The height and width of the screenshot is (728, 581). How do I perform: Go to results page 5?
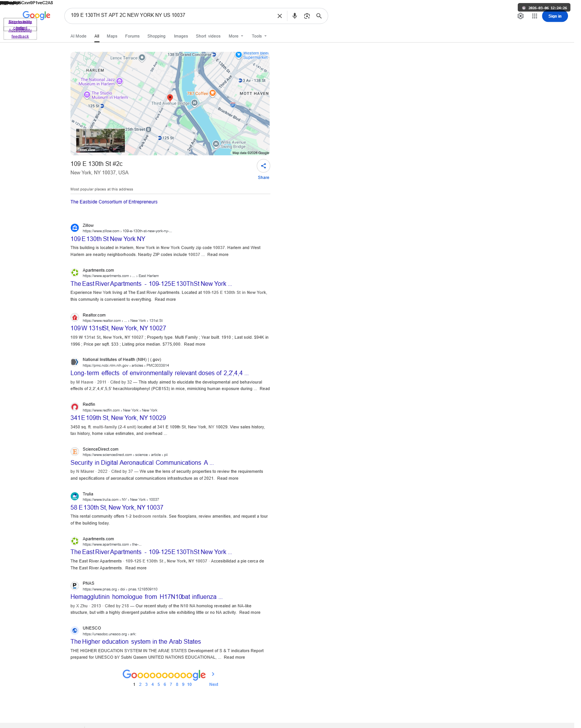[x=159, y=684]
